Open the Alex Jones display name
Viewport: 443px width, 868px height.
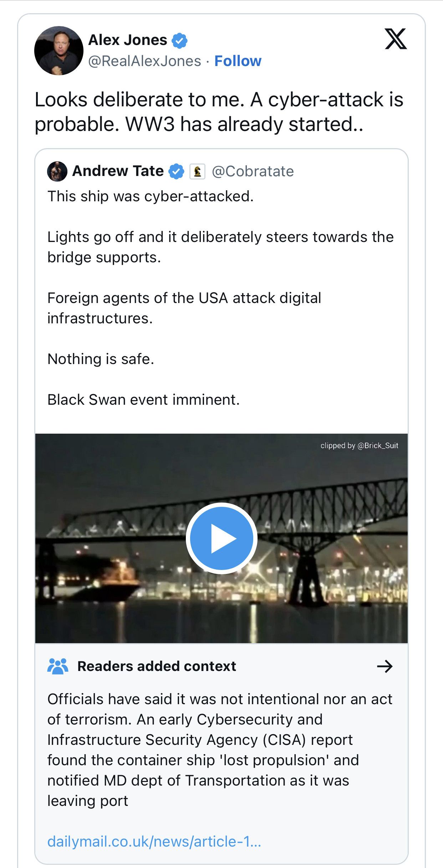coord(128,40)
